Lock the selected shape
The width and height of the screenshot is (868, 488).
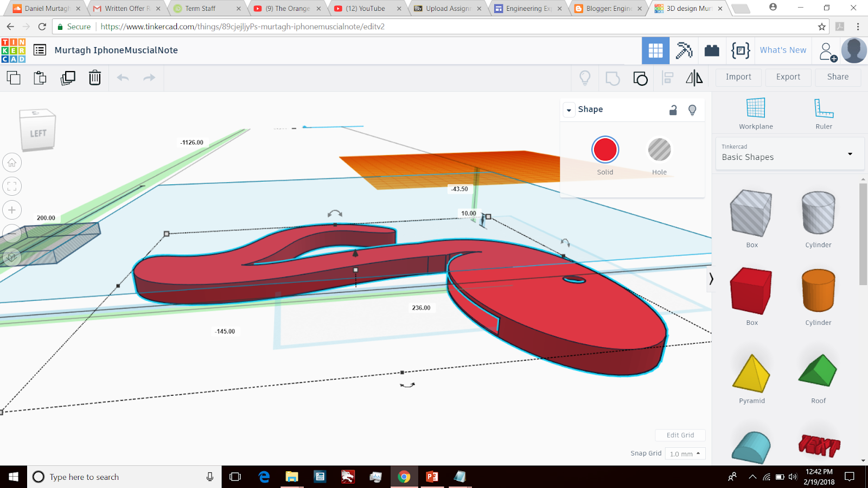(673, 110)
